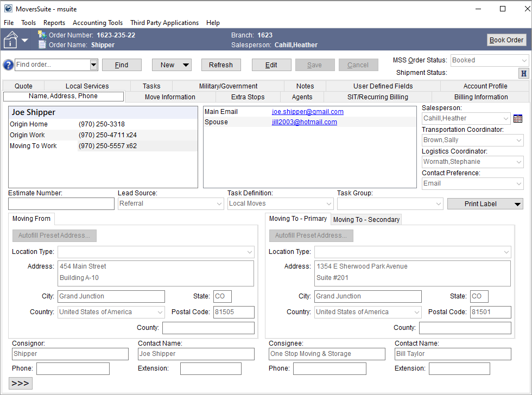Expand the arrow beside the home icon
This screenshot has width=532, height=395.
pos(24,40)
